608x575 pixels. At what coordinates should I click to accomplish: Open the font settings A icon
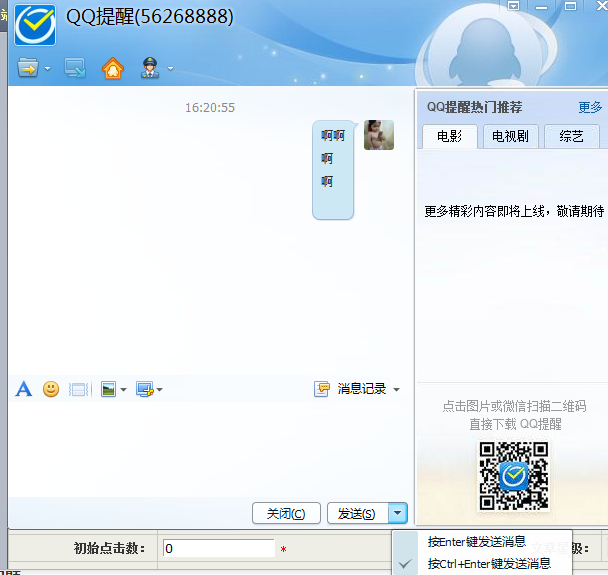click(x=24, y=389)
